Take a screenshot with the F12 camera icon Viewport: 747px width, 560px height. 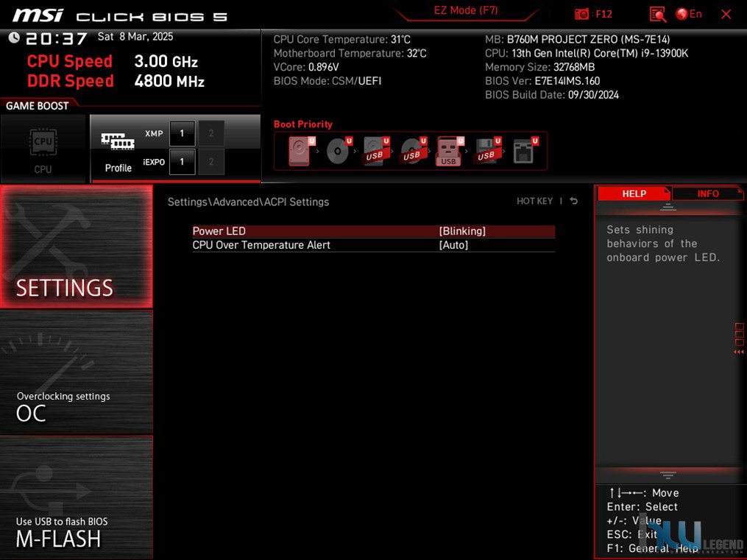[x=581, y=14]
